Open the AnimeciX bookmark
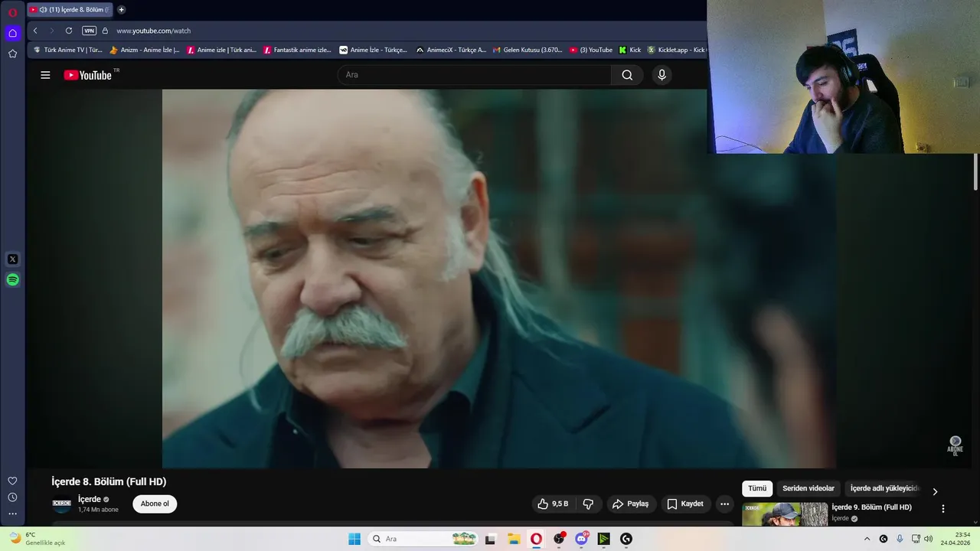This screenshot has width=980, height=551. (451, 50)
